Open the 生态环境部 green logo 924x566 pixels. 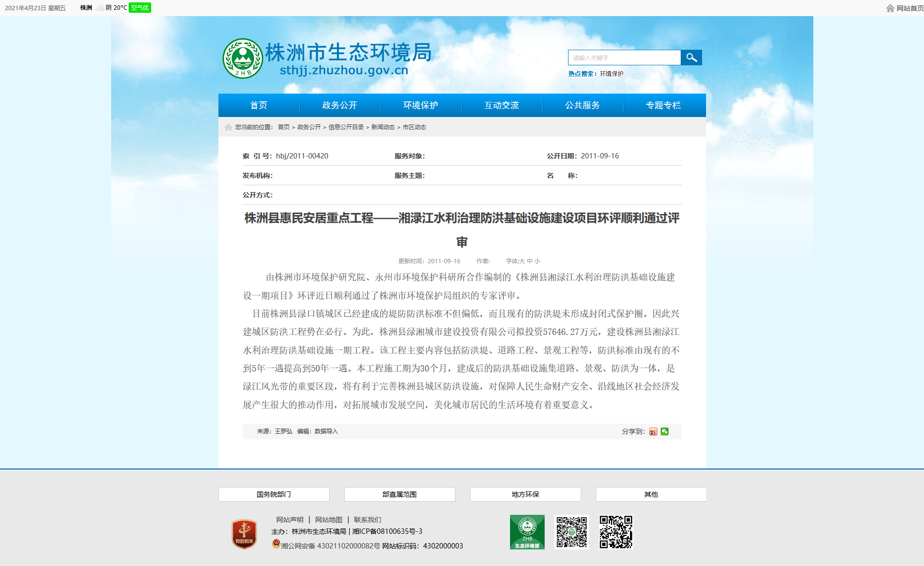click(527, 532)
